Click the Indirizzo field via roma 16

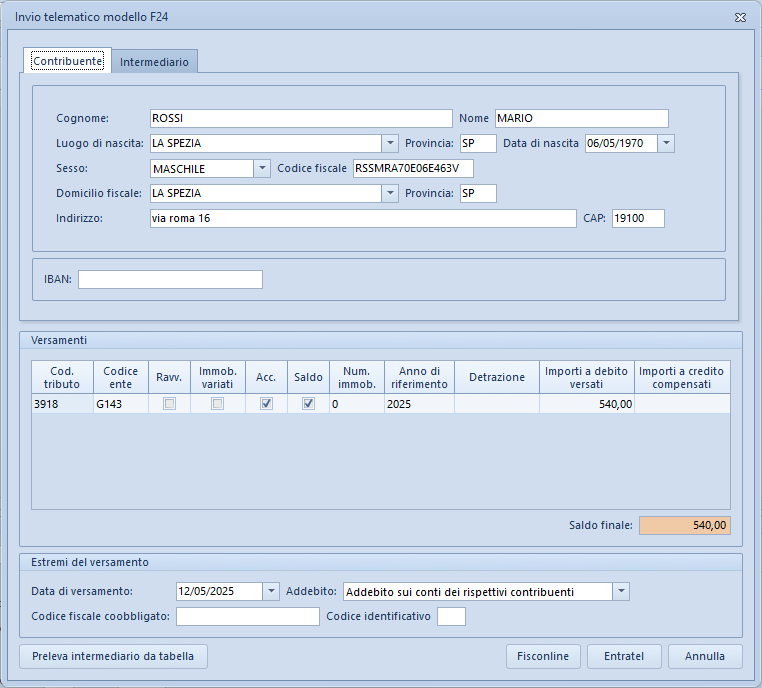[363, 218]
